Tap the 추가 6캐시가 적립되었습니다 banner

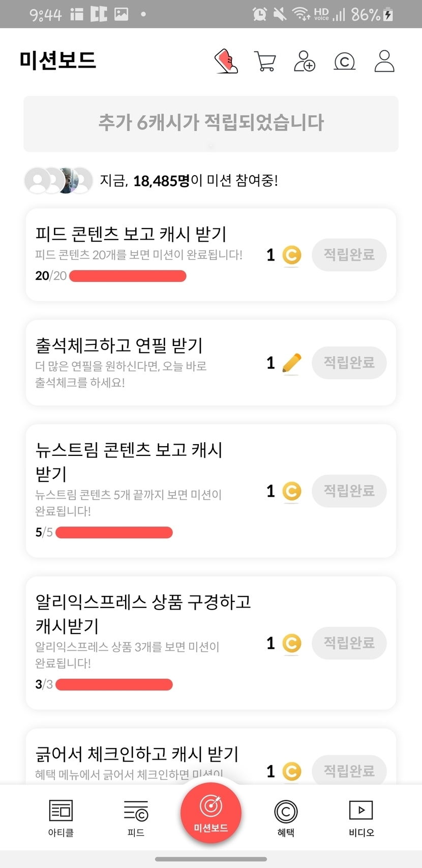coord(211,124)
